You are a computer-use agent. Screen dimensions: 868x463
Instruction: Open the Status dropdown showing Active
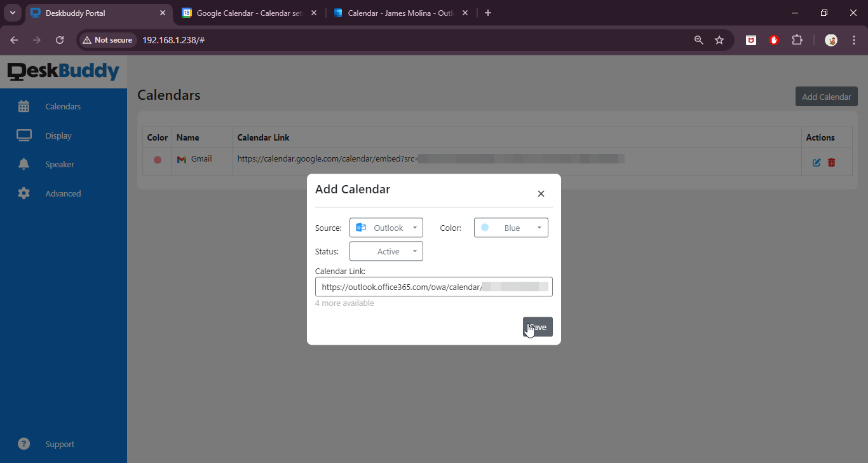[386, 251]
